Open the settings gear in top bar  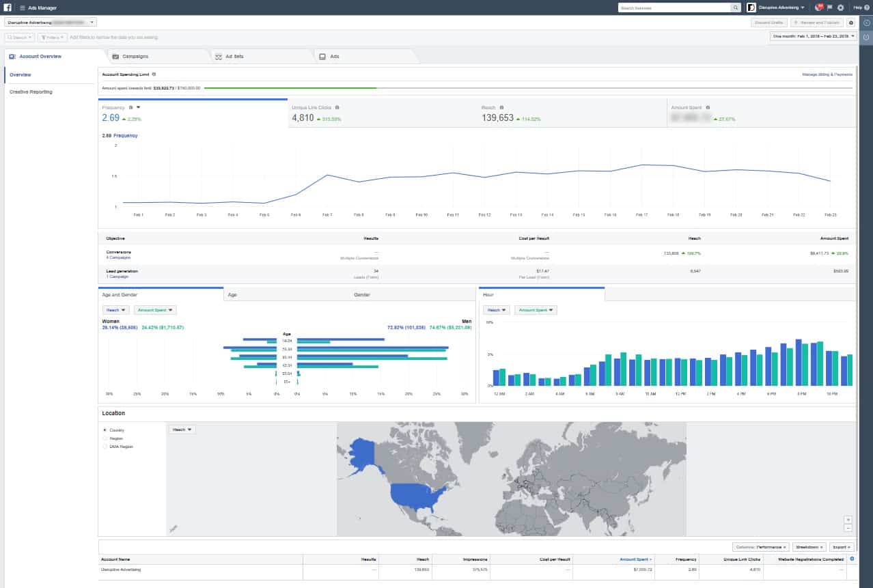coord(841,8)
